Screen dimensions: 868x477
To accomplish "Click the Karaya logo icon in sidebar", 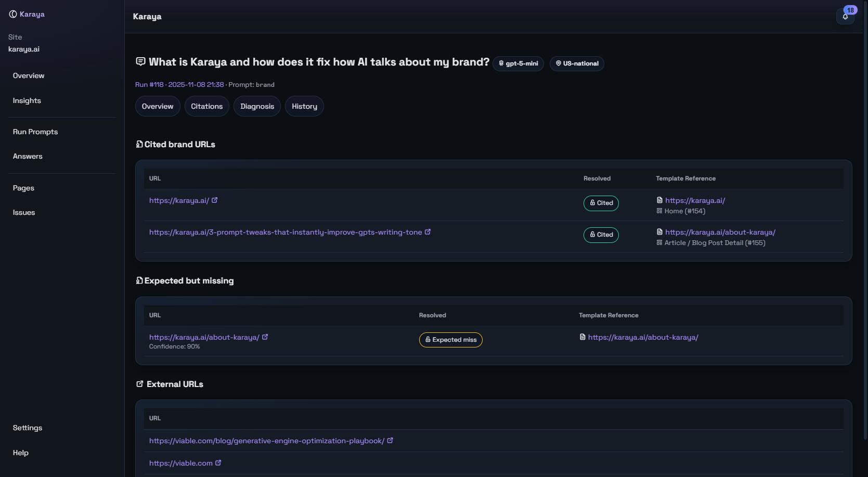I will click(x=13, y=14).
